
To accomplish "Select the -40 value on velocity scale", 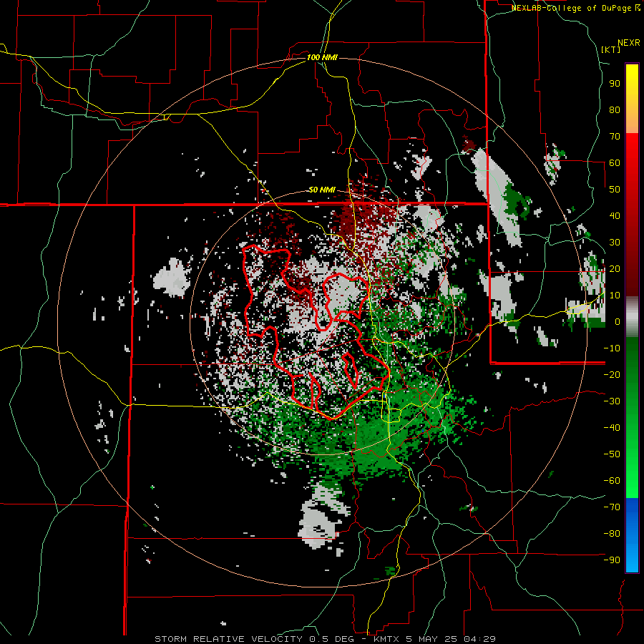I will pos(612,428).
